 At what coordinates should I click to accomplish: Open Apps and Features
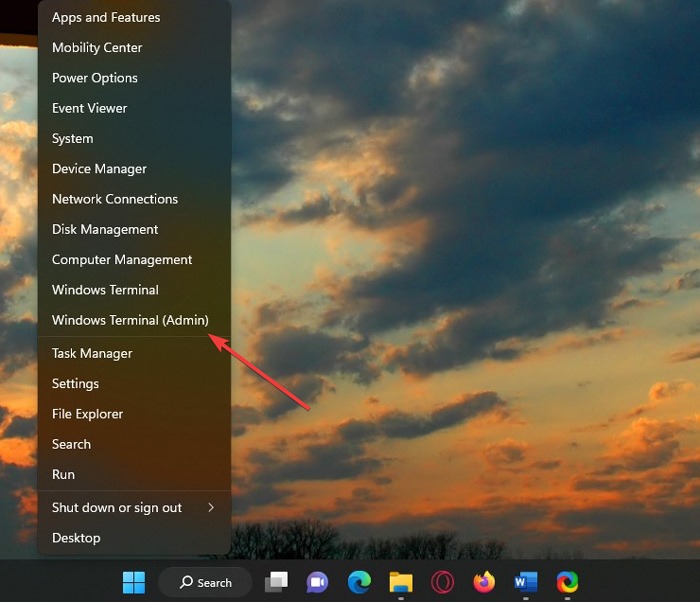click(x=134, y=17)
